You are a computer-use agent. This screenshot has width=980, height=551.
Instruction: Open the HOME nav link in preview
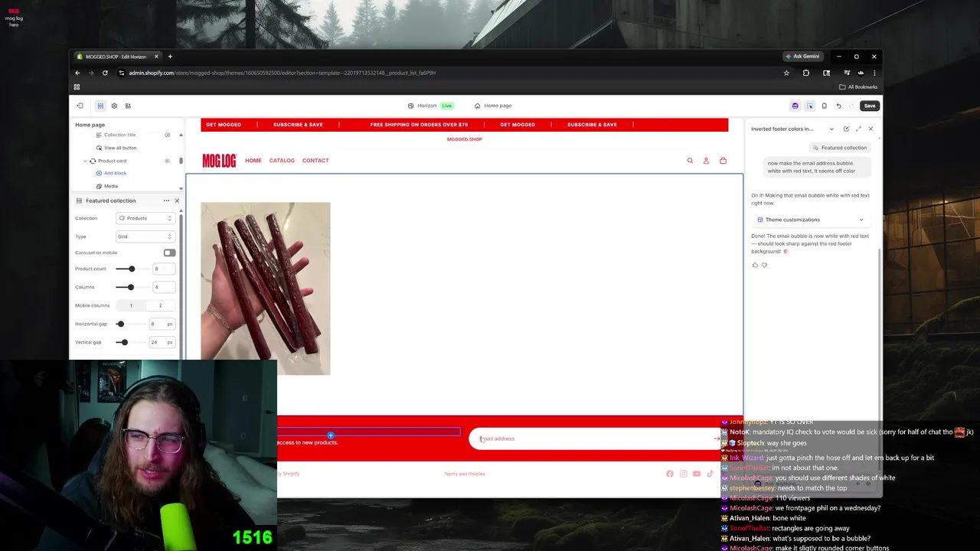tap(253, 161)
